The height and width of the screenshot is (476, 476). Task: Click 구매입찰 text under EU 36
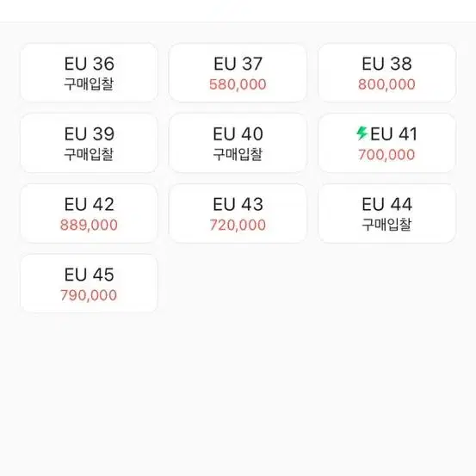[x=89, y=84]
